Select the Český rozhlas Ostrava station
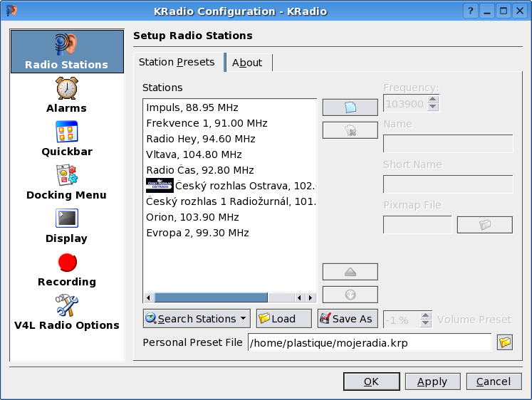This screenshot has height=400, width=532. (x=230, y=186)
